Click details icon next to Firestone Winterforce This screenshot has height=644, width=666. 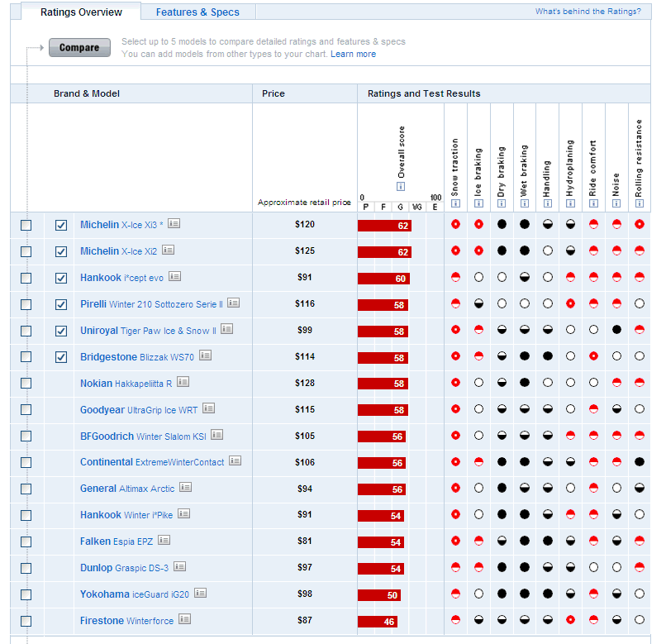click(x=184, y=619)
